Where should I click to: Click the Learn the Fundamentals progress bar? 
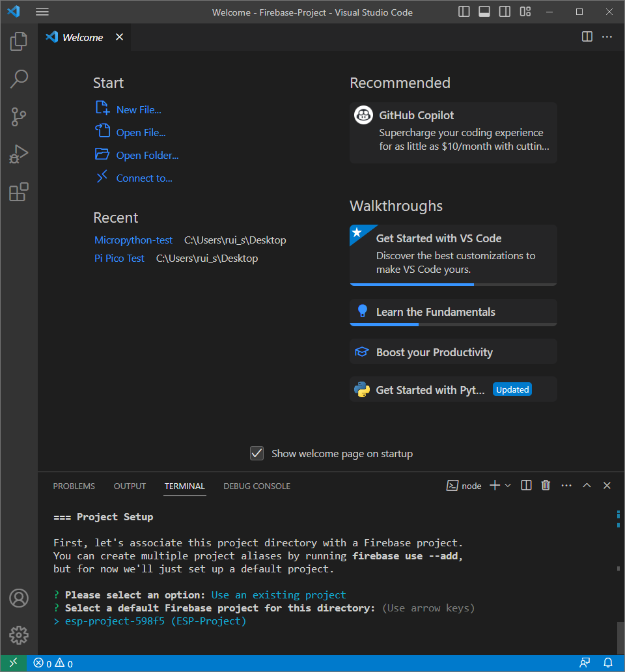click(x=453, y=324)
